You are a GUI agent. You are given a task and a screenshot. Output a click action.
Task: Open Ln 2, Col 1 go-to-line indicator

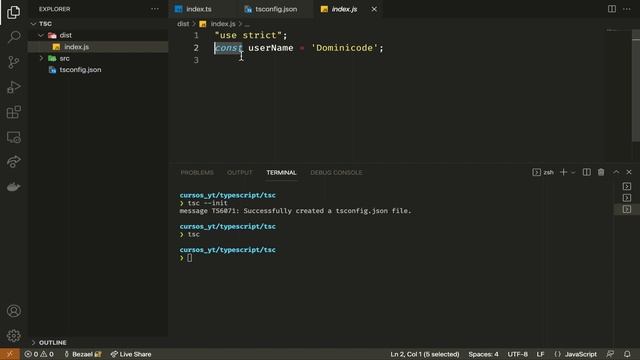point(424,354)
